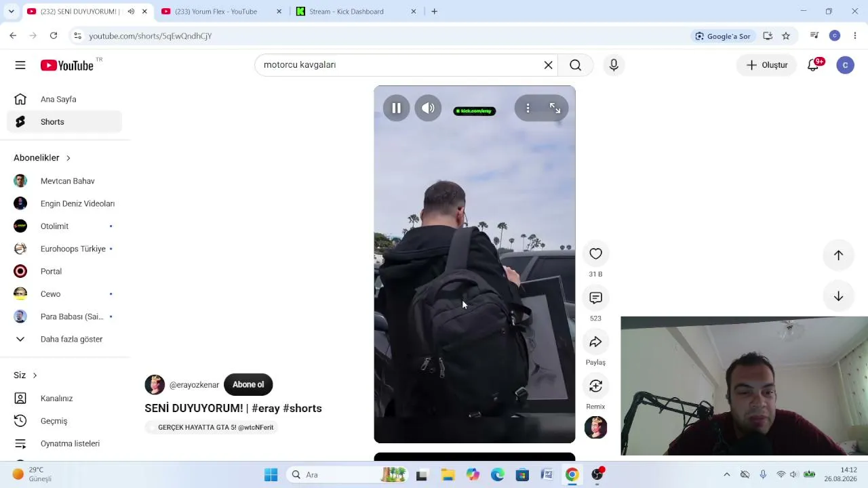Select Shorts in sidebar
The width and height of the screenshot is (868, 488).
tap(64, 122)
